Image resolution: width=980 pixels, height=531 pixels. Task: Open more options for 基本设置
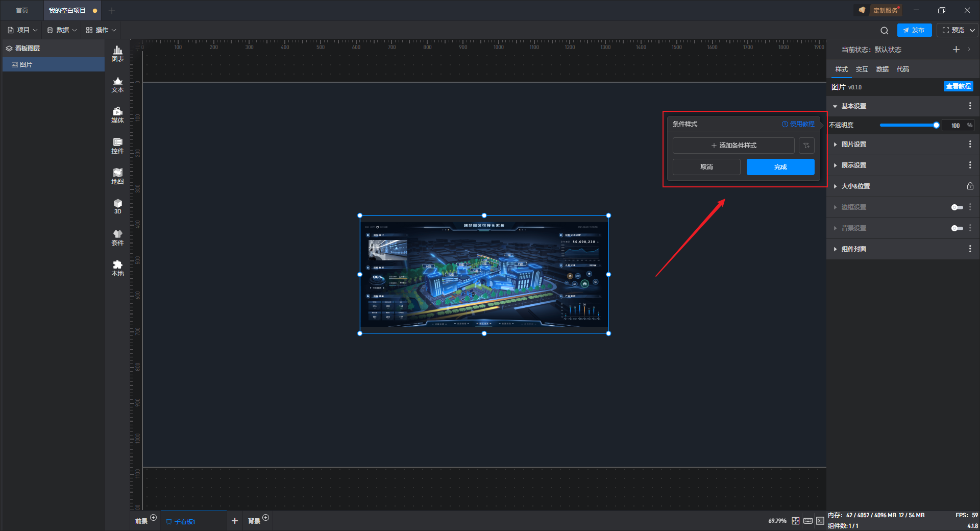point(970,106)
